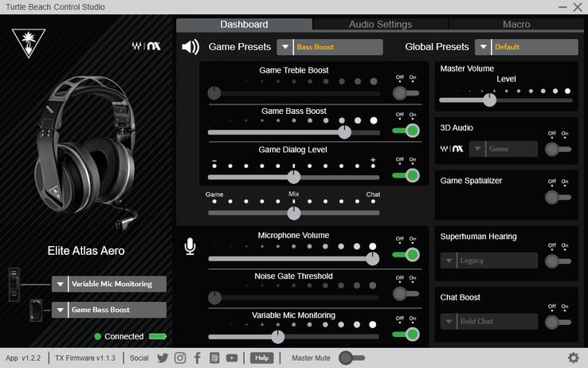Turn off Game Dialog Level toggle

pos(406,175)
